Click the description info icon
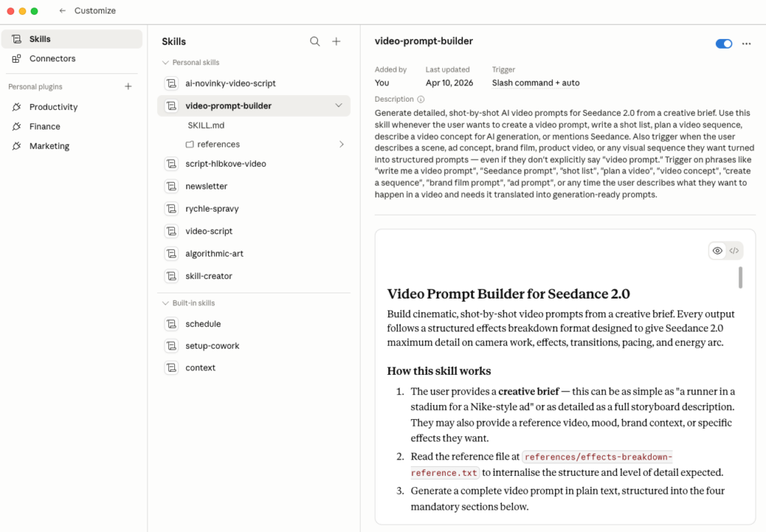Image resolution: width=766 pixels, height=532 pixels. [421, 100]
